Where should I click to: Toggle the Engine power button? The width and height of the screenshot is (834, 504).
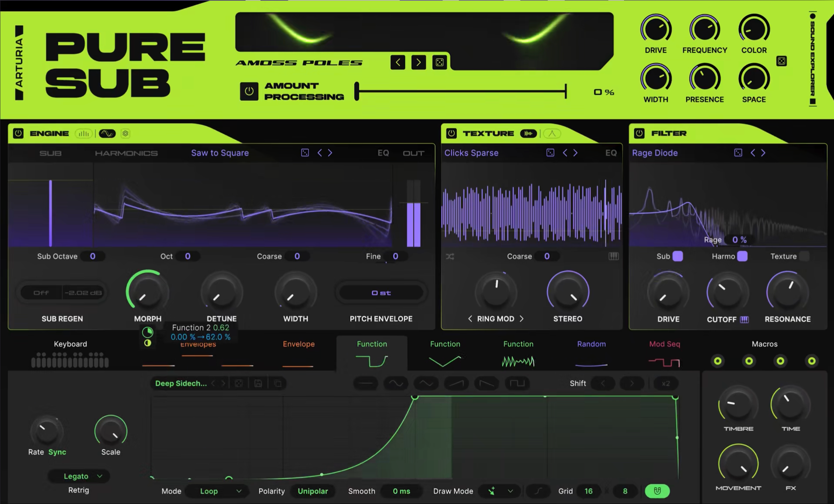tap(18, 133)
